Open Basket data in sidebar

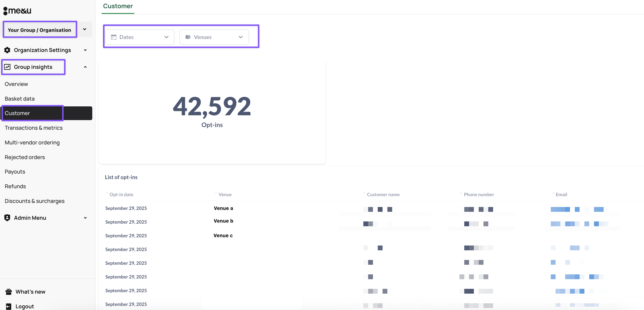[x=19, y=99]
